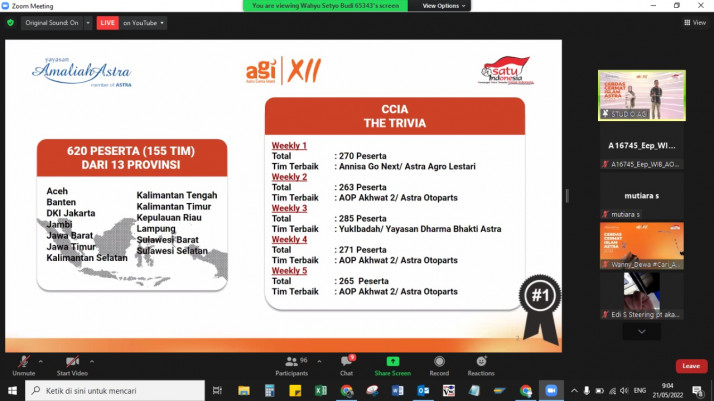Click the green encryption shield icon
Viewport: 714px width, 401px height.
click(11, 22)
